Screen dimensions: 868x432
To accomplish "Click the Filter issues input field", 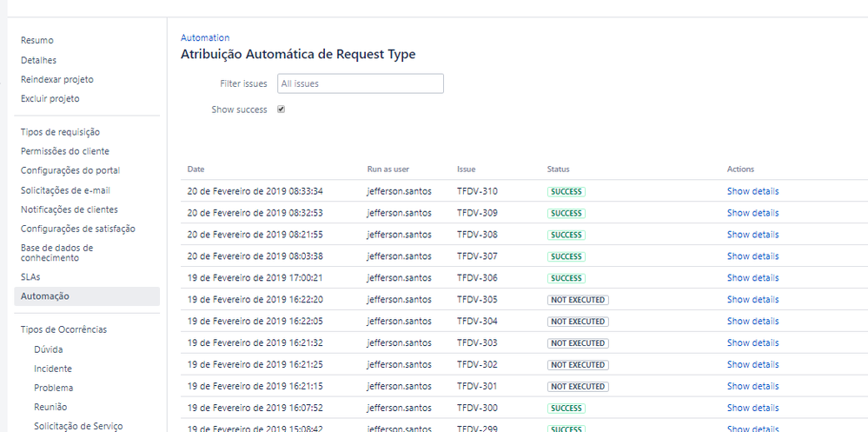I will 361,83.
